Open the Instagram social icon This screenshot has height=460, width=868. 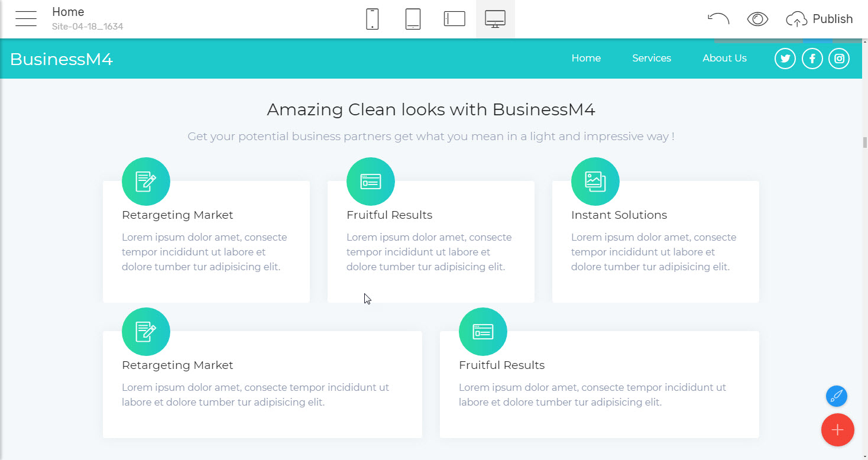839,59
